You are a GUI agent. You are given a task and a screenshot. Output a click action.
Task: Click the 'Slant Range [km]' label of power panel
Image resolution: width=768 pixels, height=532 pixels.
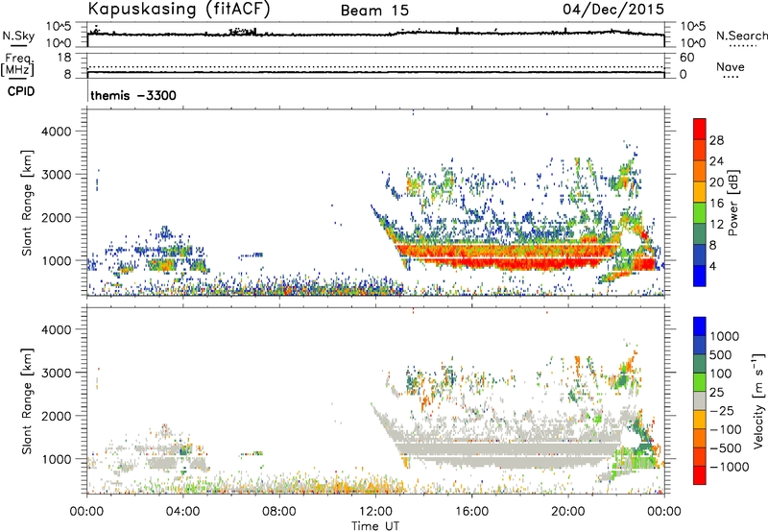(x=27, y=203)
